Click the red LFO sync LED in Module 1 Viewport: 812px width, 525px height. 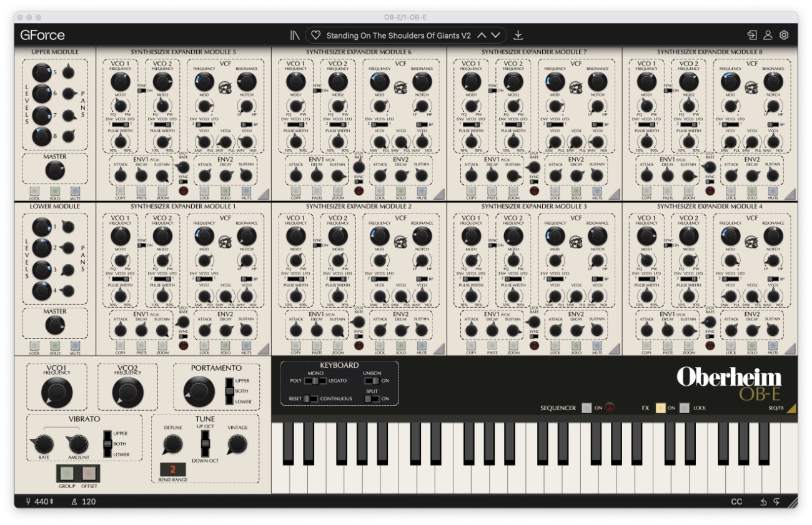(184, 345)
